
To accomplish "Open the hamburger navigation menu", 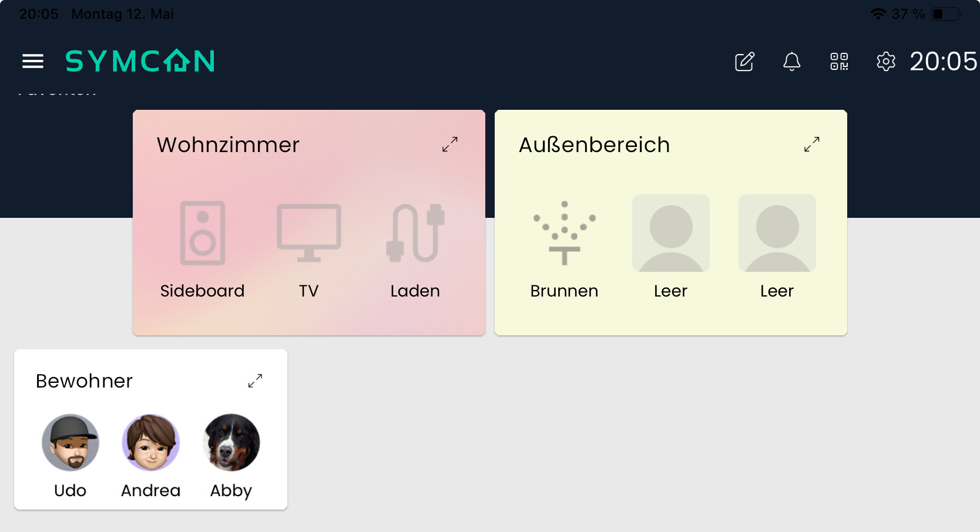I will tap(33, 61).
